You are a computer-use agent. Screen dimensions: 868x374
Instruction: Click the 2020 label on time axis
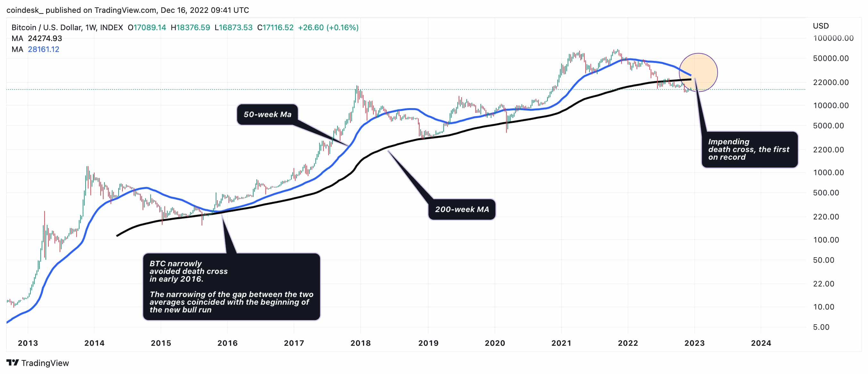(495, 343)
